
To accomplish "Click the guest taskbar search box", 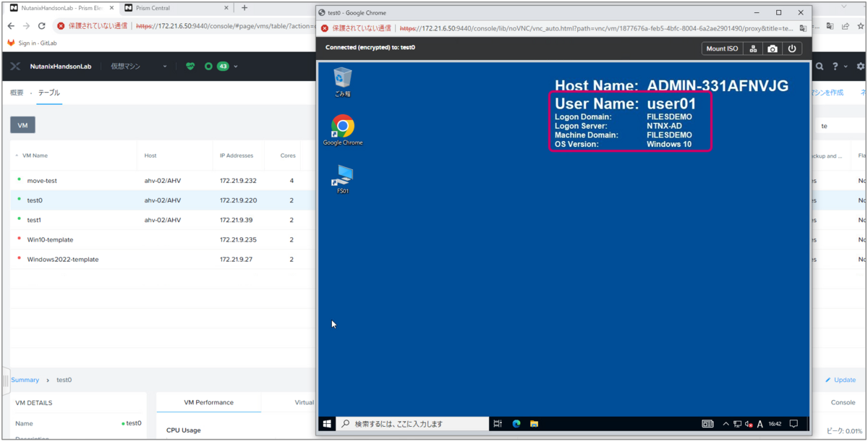I will click(412, 424).
